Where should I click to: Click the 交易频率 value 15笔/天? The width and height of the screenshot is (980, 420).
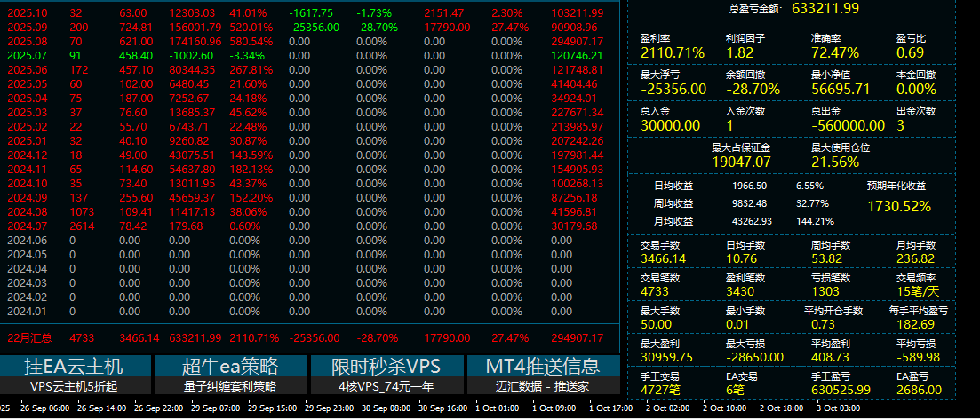(x=918, y=291)
